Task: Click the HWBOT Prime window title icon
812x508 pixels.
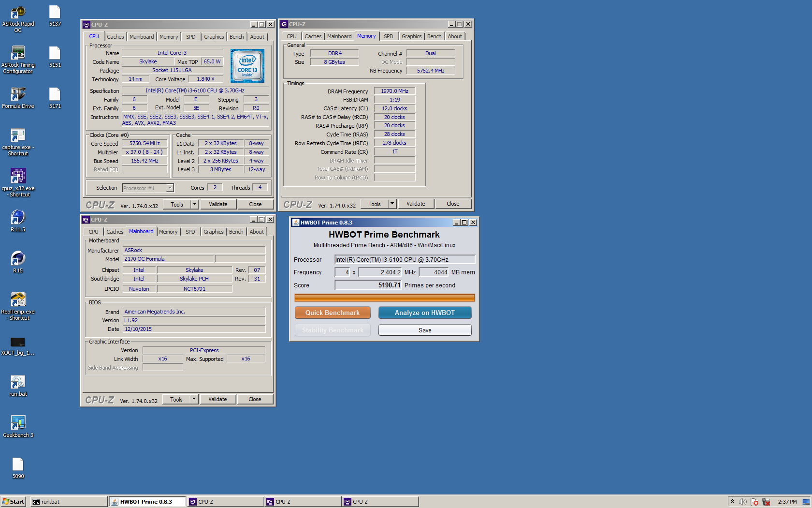Action: [296, 223]
